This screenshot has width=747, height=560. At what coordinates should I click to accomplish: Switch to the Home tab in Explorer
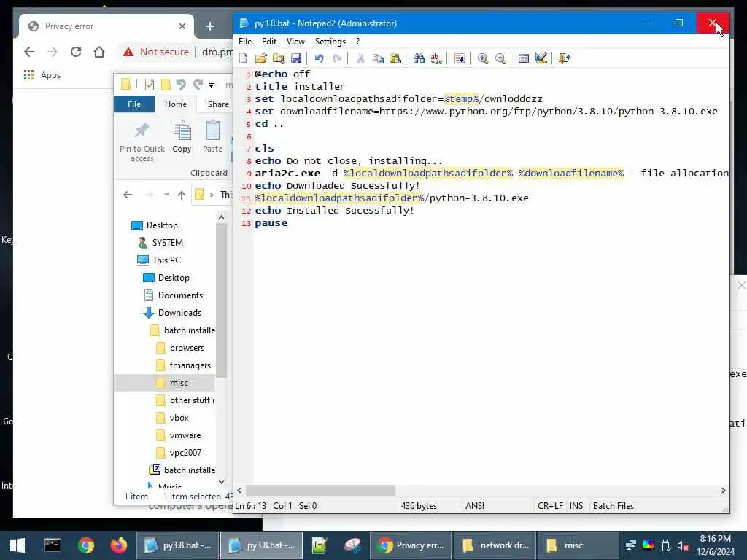pos(176,104)
